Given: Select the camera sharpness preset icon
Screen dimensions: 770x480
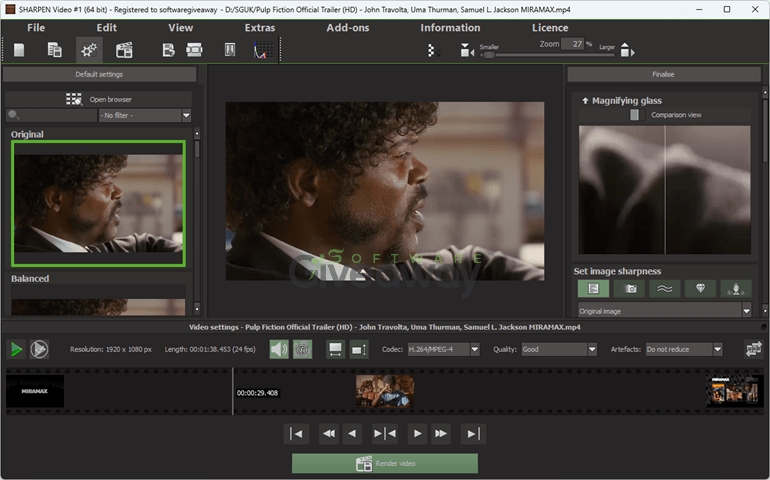Looking at the screenshot, I should tap(629, 288).
